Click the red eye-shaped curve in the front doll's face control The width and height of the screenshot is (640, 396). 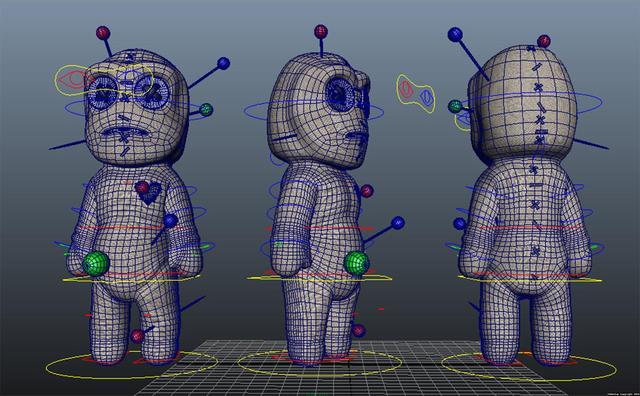73,80
